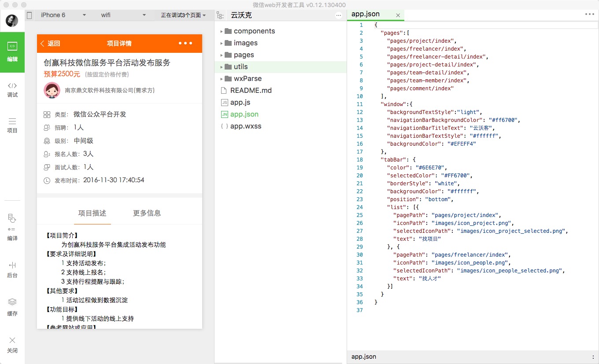Viewport: 599px width, 364px height.
Task: Click the 云沃克 project title
Action: (241, 15)
